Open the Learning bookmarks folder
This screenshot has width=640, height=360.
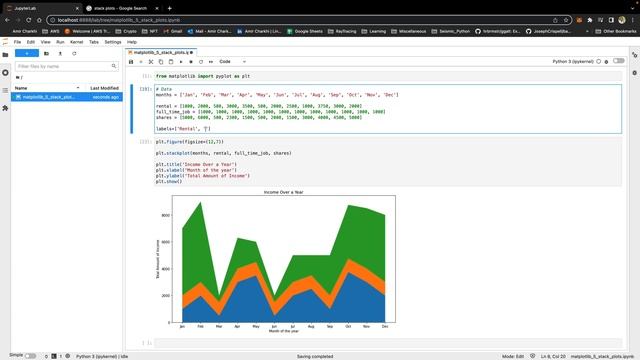pos(373,31)
